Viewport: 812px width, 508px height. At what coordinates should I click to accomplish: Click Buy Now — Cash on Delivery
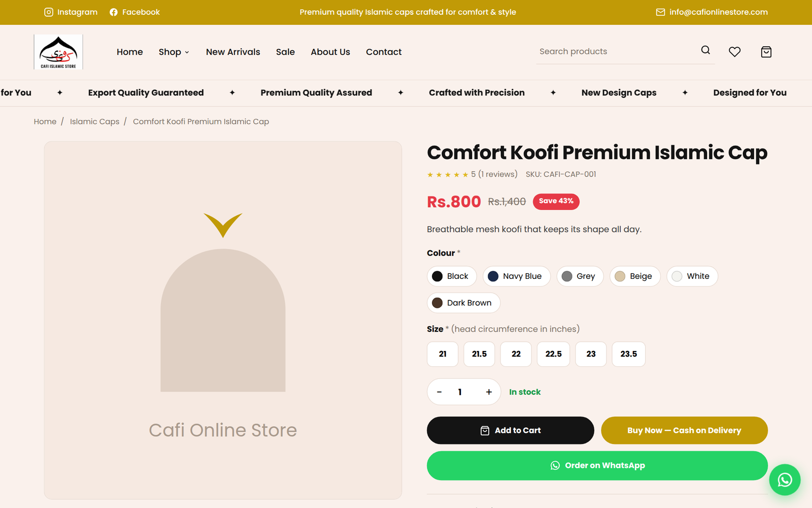(684, 430)
